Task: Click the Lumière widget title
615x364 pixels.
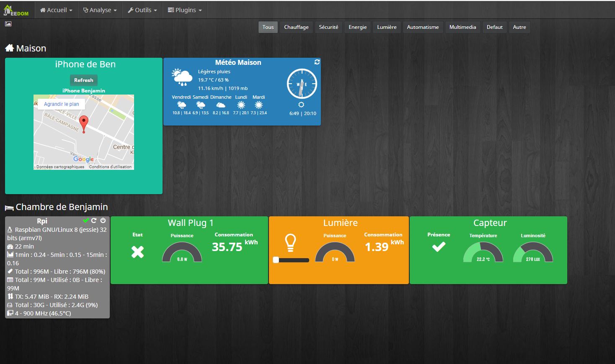Action: 340,223
